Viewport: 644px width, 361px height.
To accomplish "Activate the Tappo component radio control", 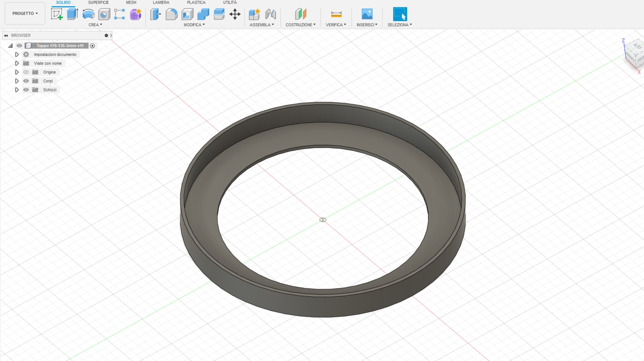I will coord(92,46).
